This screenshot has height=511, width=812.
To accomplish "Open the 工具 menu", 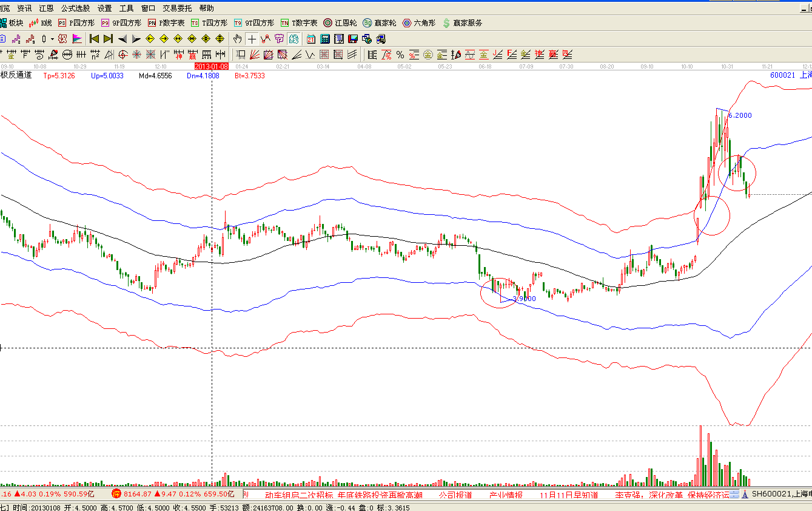I will (126, 8).
